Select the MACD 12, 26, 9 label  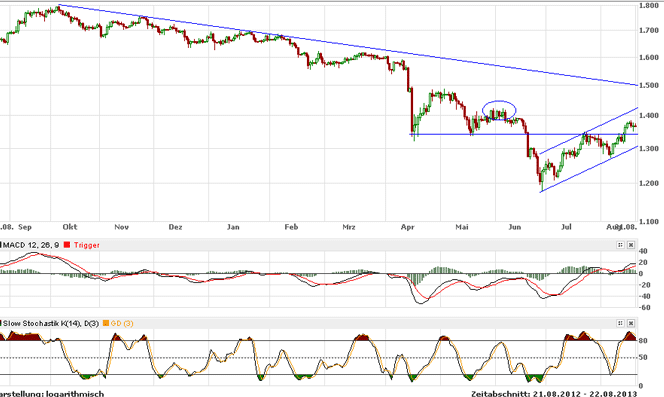[x=31, y=245]
